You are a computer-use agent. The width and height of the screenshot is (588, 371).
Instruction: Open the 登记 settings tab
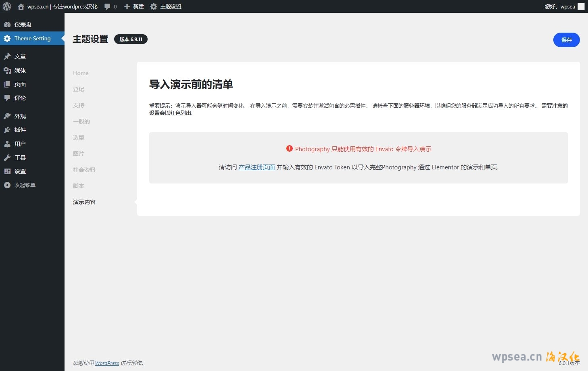[79, 89]
